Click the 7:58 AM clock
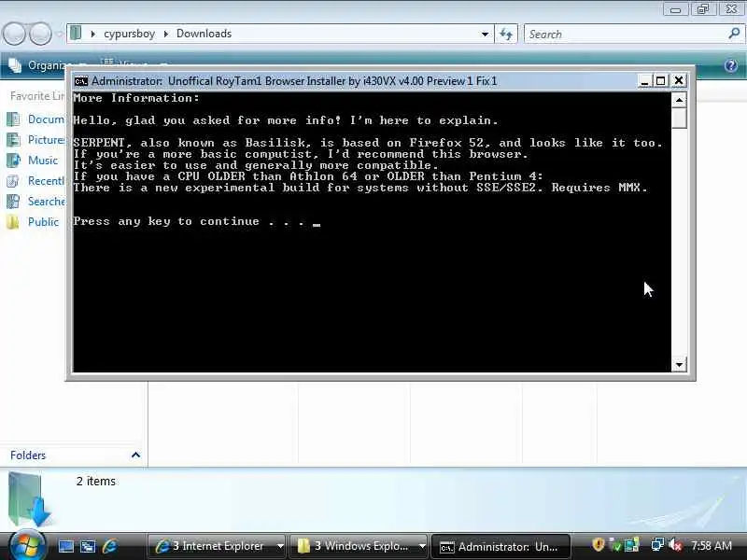The width and height of the screenshot is (747, 560). click(x=712, y=546)
